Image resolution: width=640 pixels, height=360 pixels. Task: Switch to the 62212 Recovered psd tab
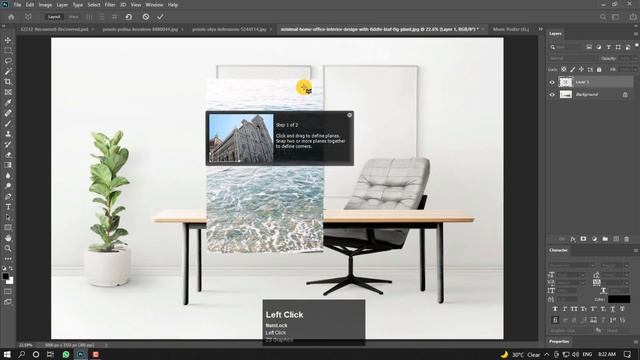(54, 29)
